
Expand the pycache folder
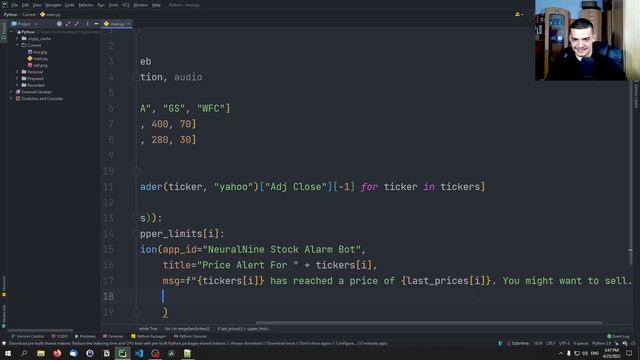[18, 38]
